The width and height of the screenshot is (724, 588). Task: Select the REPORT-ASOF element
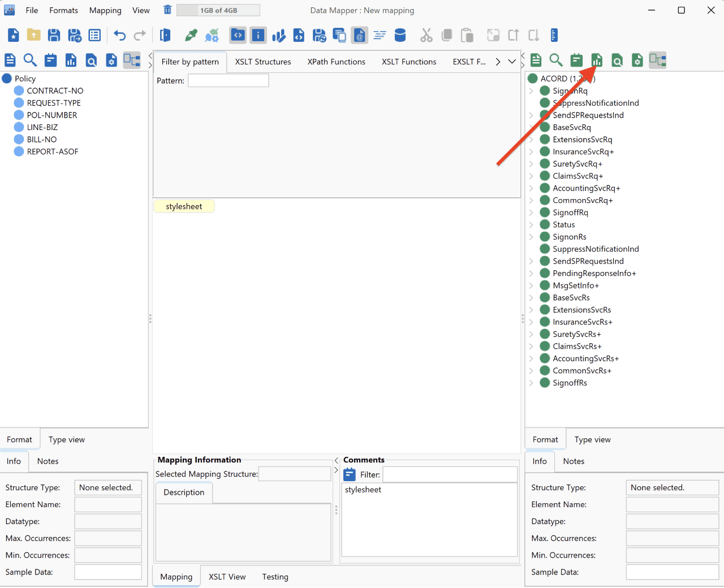pos(53,152)
